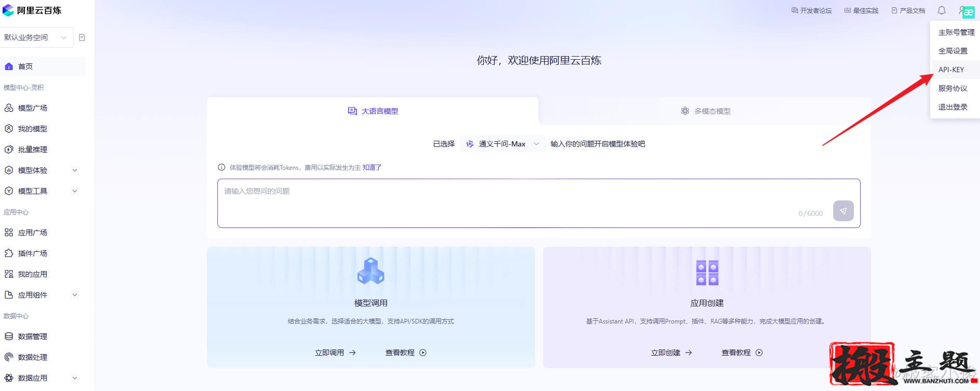Viewport: 980px width, 391px height.
Task: Switch to the 大语言模型 tab
Action: tap(372, 111)
